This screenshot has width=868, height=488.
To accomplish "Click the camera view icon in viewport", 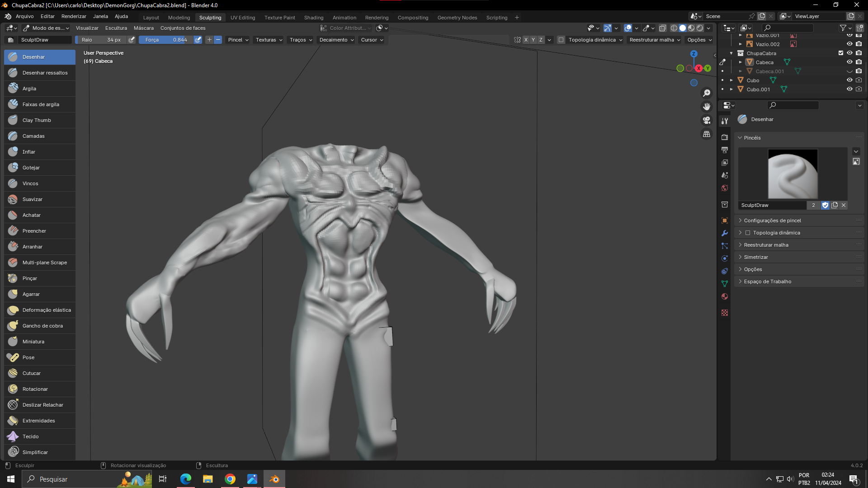I will point(706,120).
